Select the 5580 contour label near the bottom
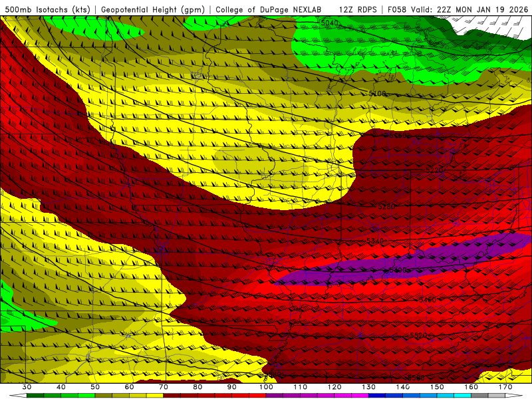 pos(416,378)
